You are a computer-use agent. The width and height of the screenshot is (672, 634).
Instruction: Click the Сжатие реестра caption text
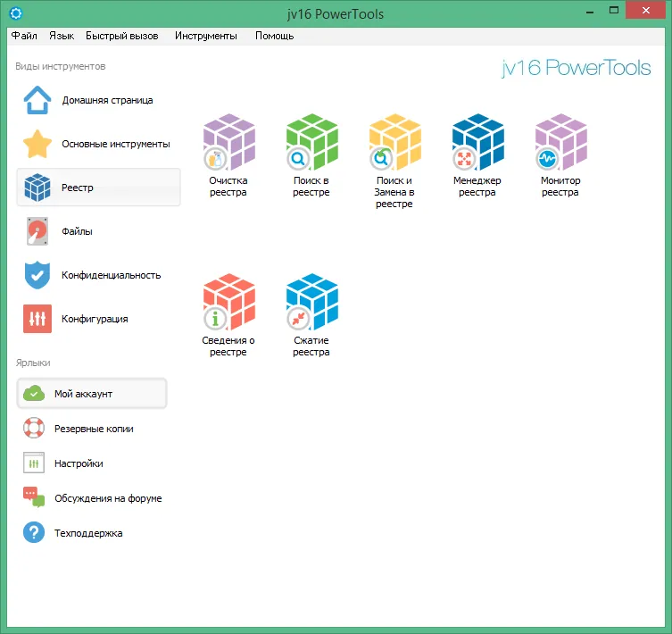click(x=311, y=346)
